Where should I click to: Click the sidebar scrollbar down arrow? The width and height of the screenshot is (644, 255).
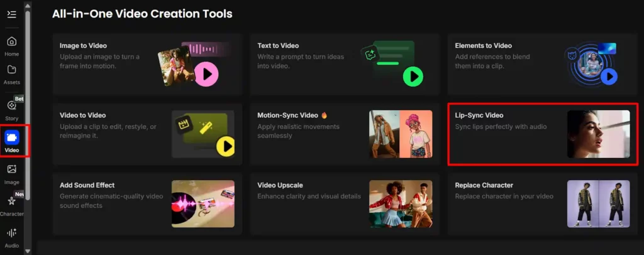[x=28, y=251]
